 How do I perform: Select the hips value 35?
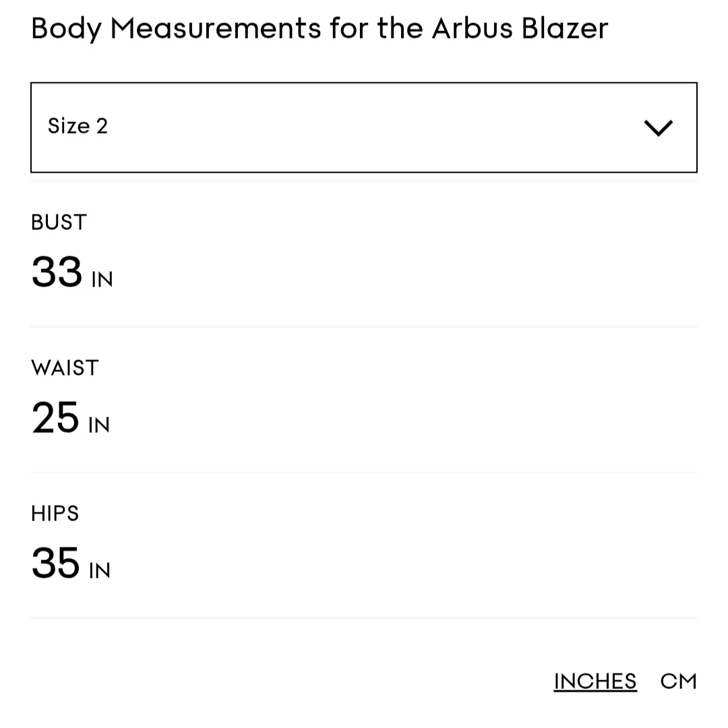(x=55, y=564)
